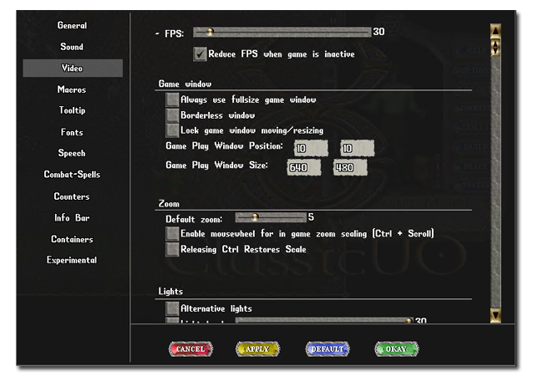The width and height of the screenshot is (533, 392).
Task: Click the yellow Apply button
Action: (257, 349)
